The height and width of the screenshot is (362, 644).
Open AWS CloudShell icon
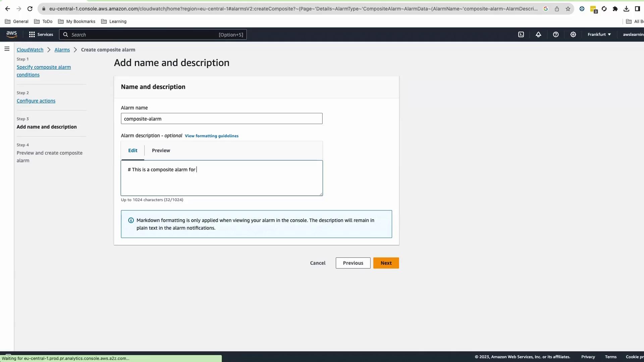click(x=521, y=35)
